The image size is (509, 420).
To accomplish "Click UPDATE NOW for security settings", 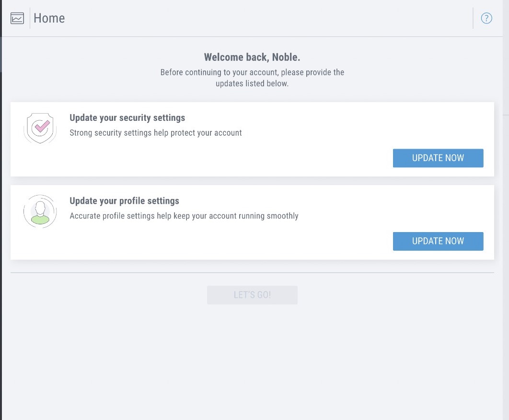I will click(438, 158).
